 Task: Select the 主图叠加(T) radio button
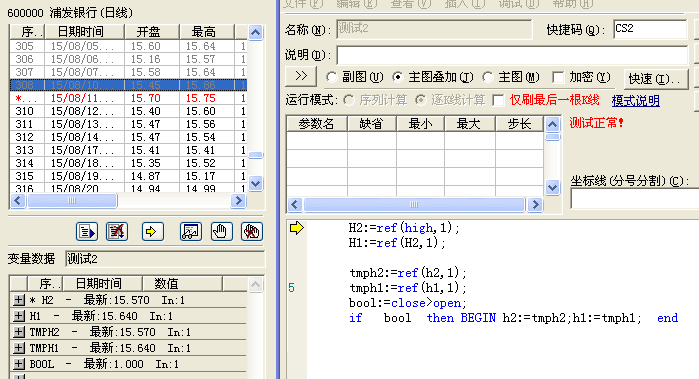click(397, 77)
